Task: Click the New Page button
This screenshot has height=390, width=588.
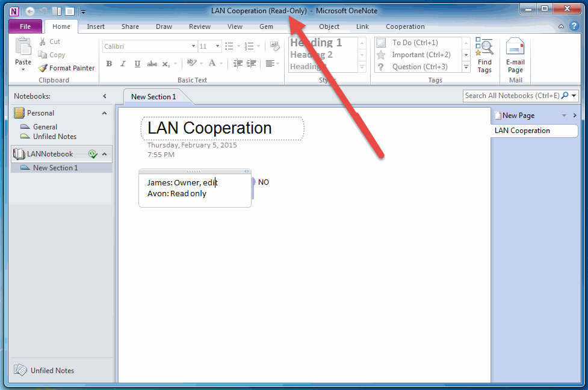Action: click(515, 116)
